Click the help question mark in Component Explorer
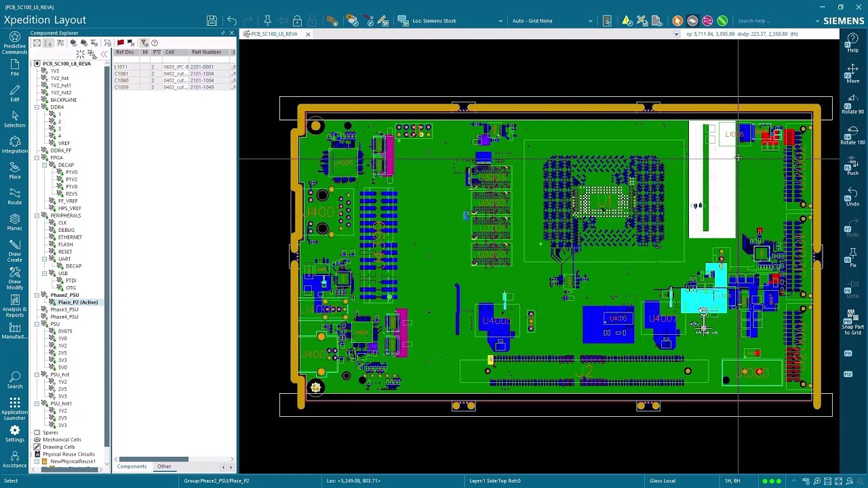 (155, 43)
